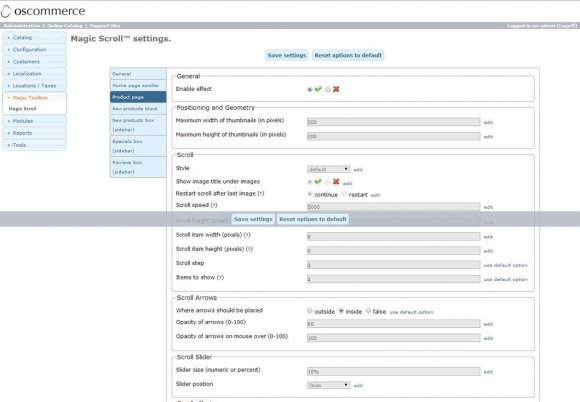Click the Logoff link in header
The height and width of the screenshot is (402, 580).
point(567,26)
